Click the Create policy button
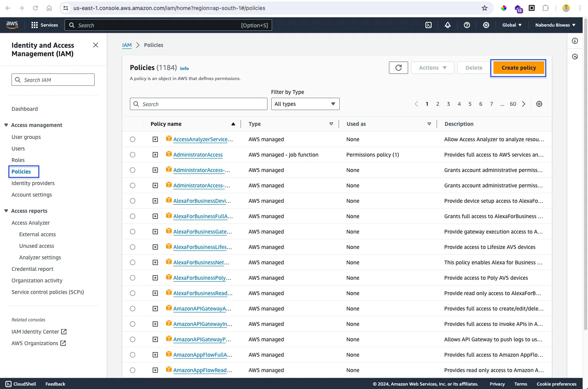588x389 pixels. (x=518, y=68)
